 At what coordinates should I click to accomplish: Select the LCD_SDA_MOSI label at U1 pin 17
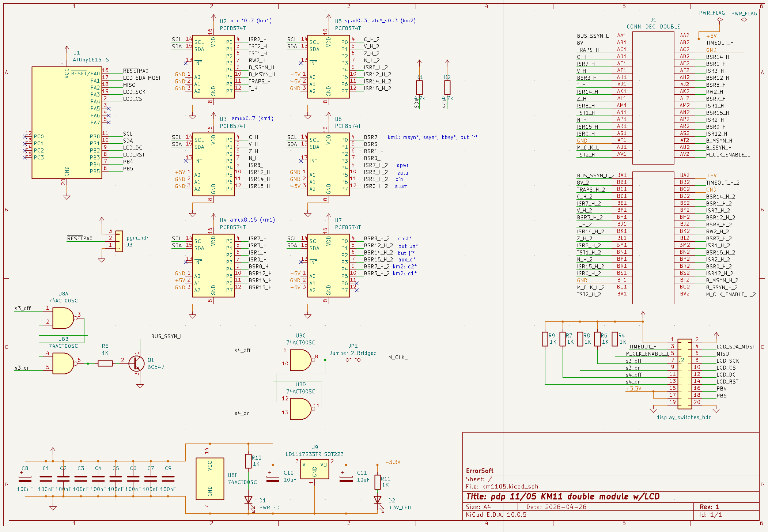[141, 78]
